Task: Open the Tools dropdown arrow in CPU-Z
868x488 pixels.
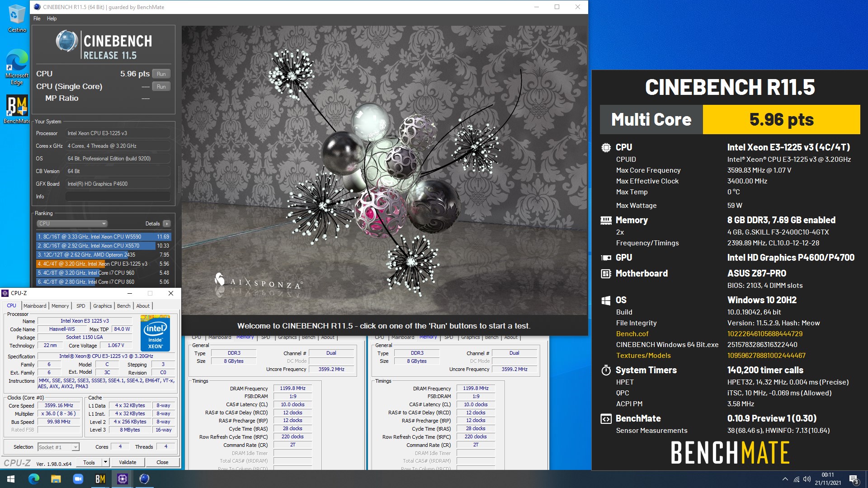Action: coord(105,462)
